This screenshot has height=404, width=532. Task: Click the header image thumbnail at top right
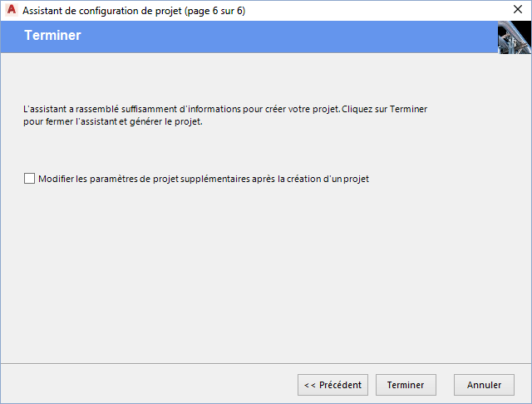pos(514,37)
